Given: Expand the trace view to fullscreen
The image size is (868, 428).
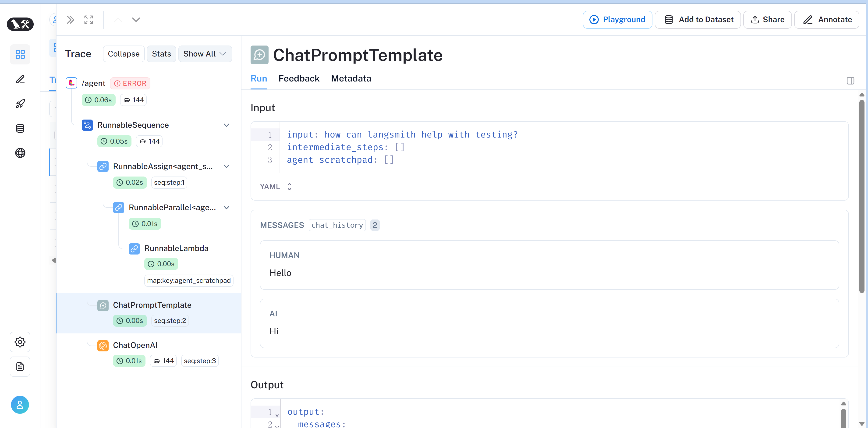Looking at the screenshot, I should pos(88,19).
